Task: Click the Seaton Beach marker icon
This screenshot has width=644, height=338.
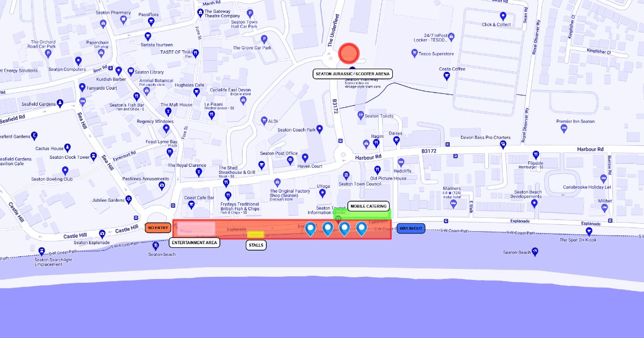Action: coord(535,252)
